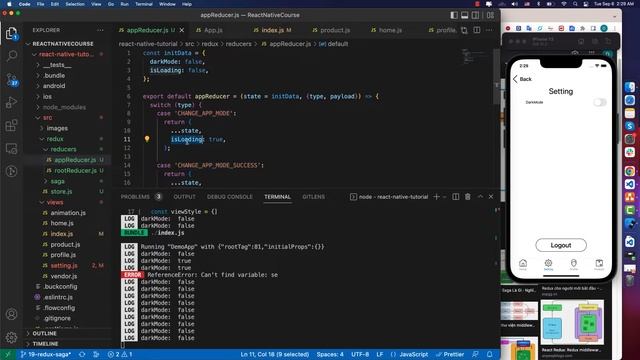Image resolution: width=640 pixels, height=360 pixels.
Task: Click the synchronize changes icon in status bar
Action: (x=82, y=354)
